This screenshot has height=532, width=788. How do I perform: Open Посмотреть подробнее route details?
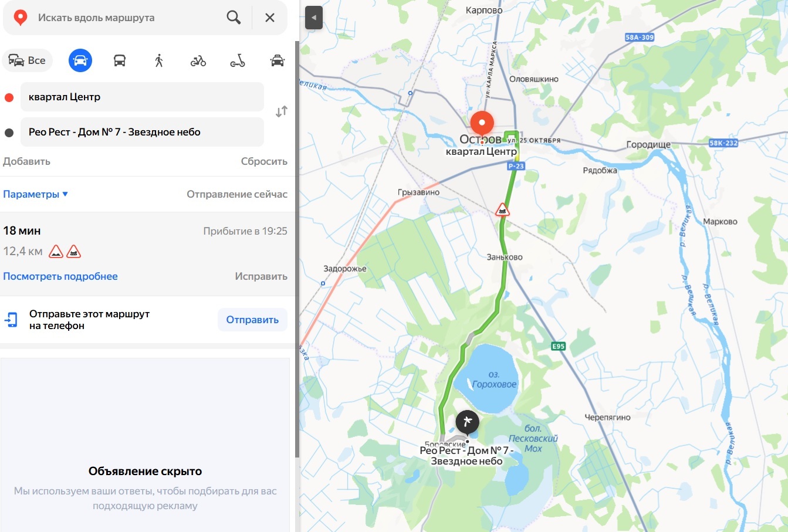pos(60,276)
